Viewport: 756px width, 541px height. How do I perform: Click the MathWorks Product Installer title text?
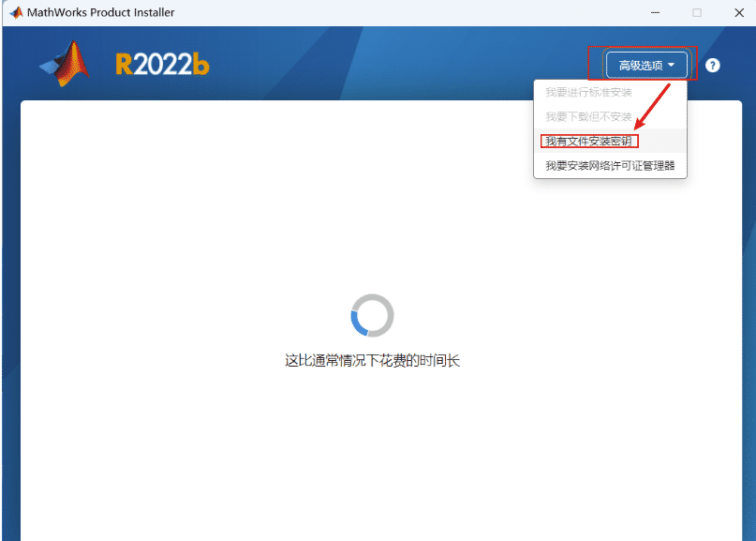101,12
